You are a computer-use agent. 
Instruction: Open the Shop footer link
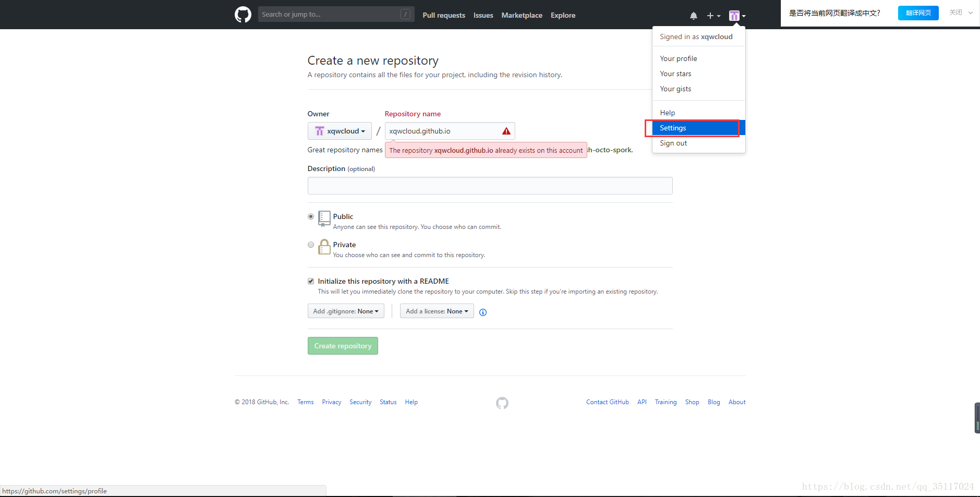point(692,402)
